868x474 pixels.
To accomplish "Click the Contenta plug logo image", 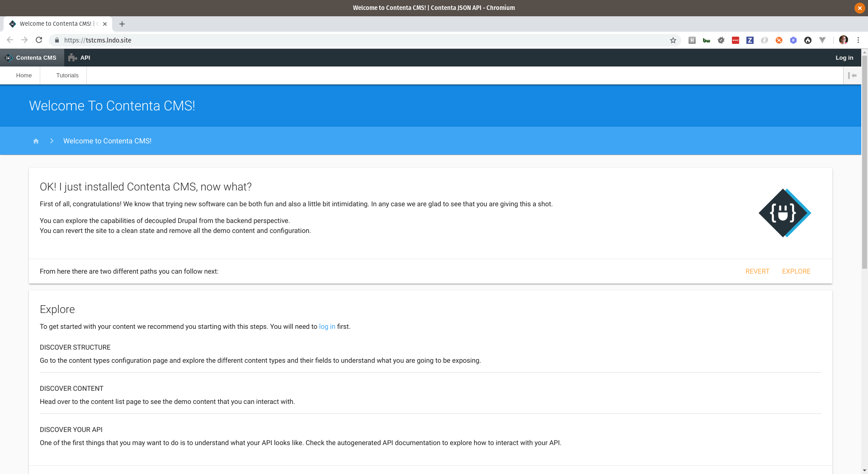I will (x=785, y=213).
